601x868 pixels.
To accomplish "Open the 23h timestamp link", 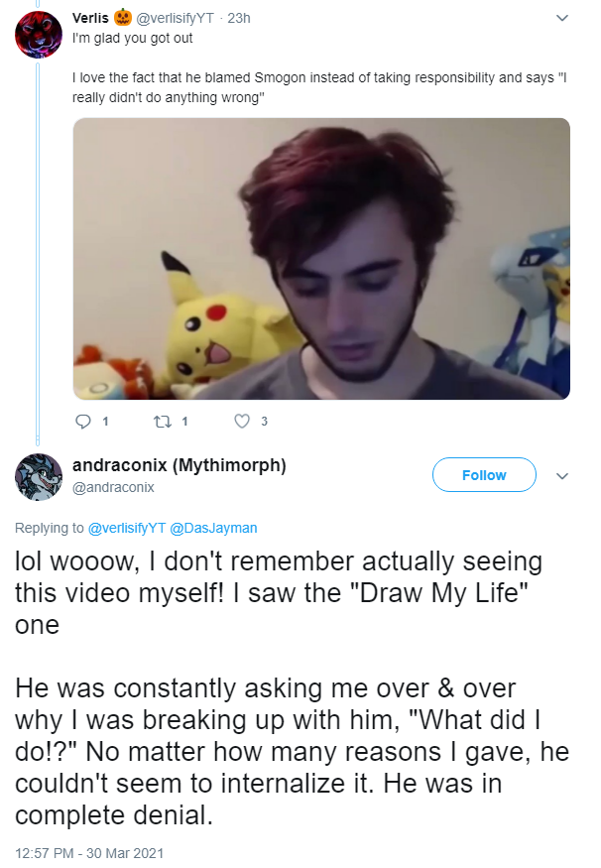I will coord(239,18).
